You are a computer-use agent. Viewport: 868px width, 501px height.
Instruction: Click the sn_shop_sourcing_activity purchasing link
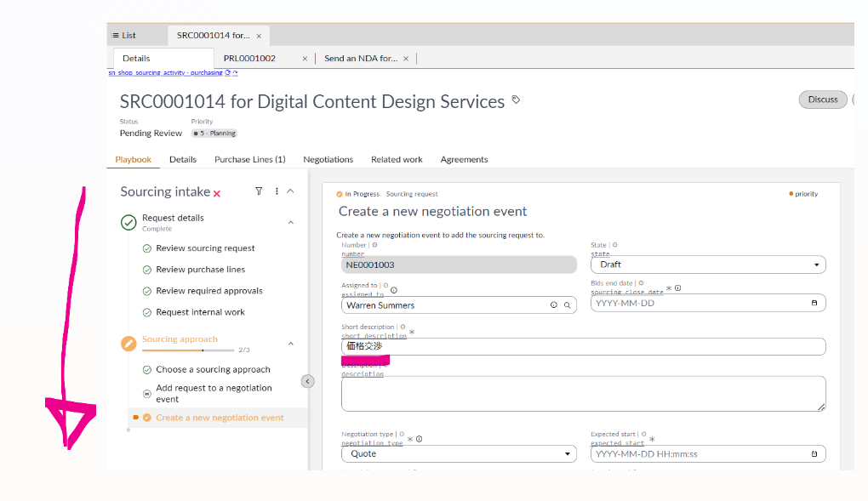click(x=165, y=73)
